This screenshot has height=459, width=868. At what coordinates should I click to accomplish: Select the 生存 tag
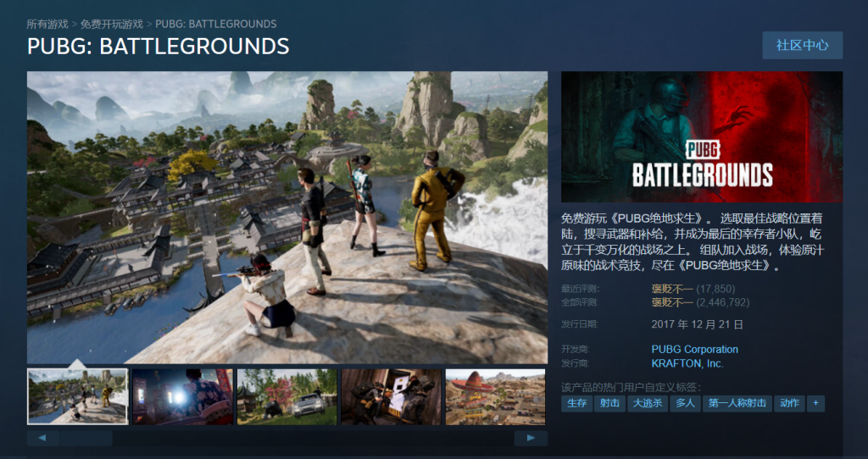576,403
